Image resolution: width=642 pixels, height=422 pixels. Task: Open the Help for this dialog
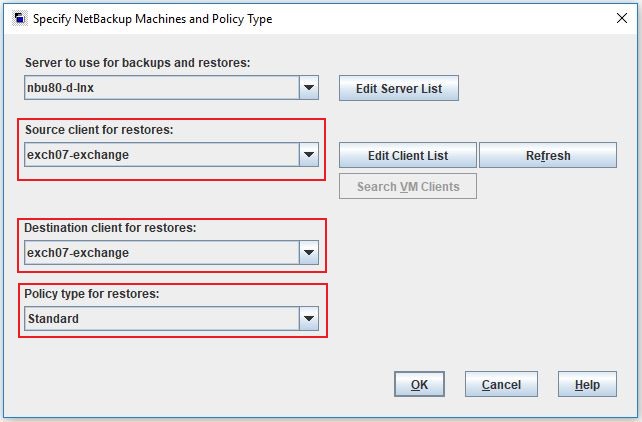[x=587, y=384]
